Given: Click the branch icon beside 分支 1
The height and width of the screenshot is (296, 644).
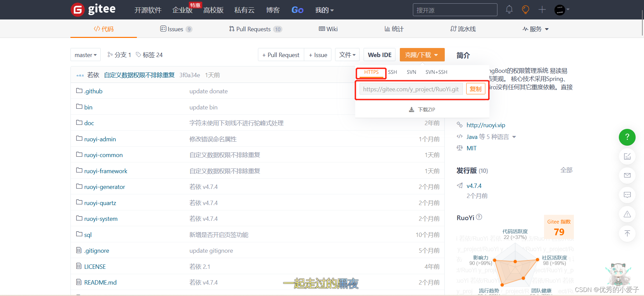Looking at the screenshot, I should [x=110, y=54].
